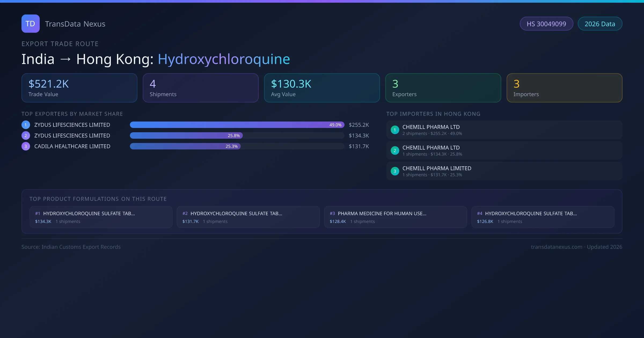The width and height of the screenshot is (644, 338).
Task: Click the rank badge 2 for second ZYDUS entry
Action: 25,135
